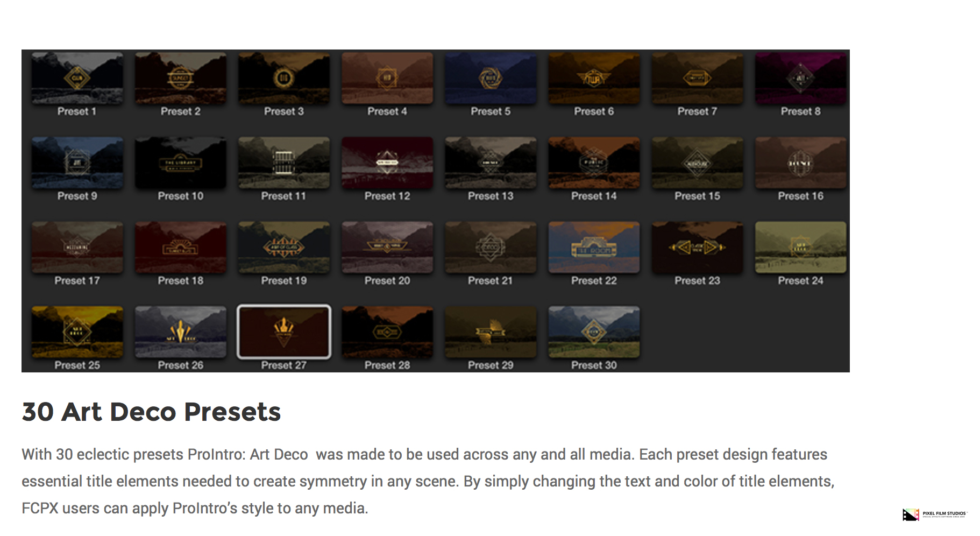Choose the Preset 26 thumbnail

(x=181, y=332)
